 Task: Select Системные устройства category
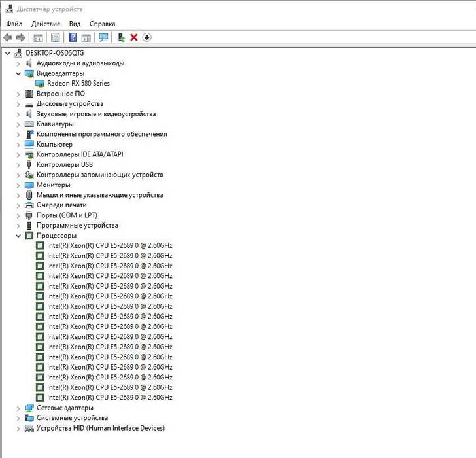72,418
